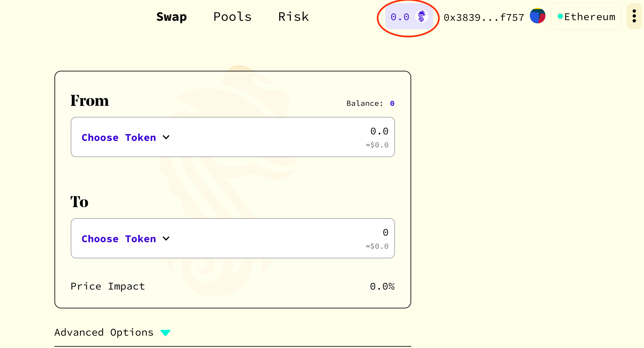Click the wallet avatar icon
Viewport: 644px width, 348px height.
click(x=537, y=16)
